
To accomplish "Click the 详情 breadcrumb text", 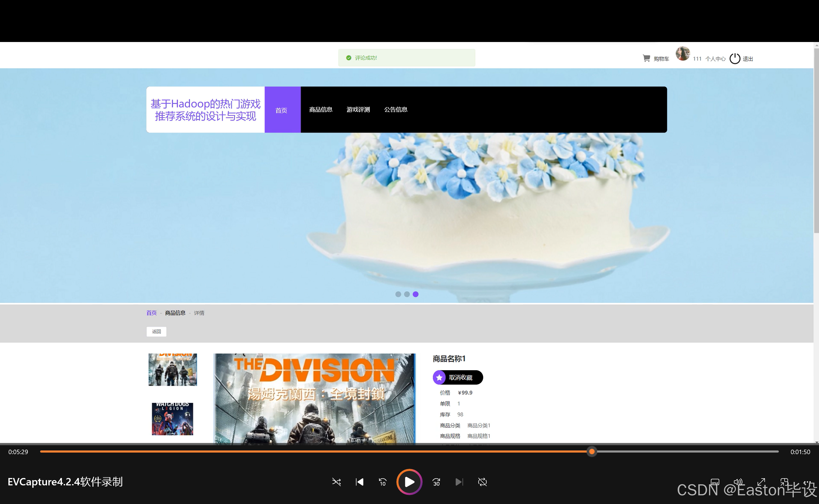I will [x=199, y=313].
